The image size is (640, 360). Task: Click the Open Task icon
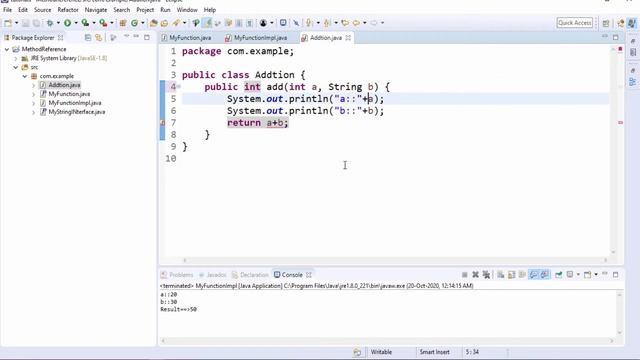(164, 23)
